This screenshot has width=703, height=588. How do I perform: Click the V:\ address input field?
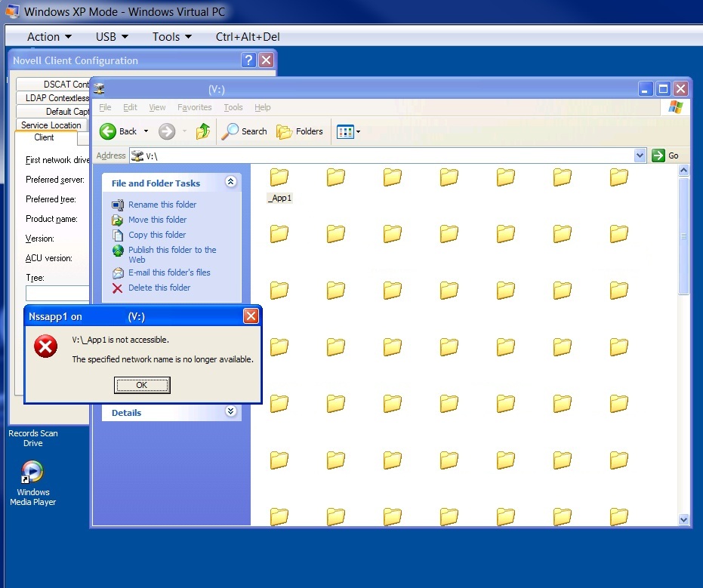[x=388, y=156]
